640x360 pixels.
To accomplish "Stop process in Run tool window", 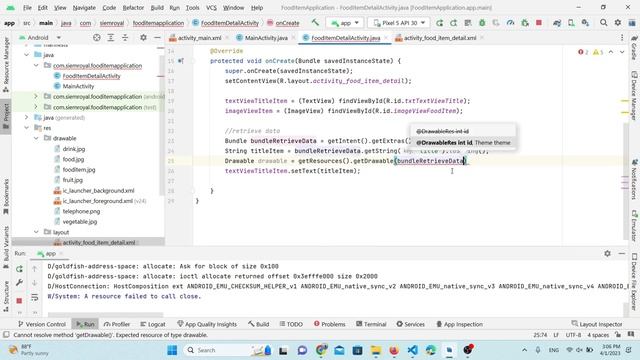I will pos(19,300).
